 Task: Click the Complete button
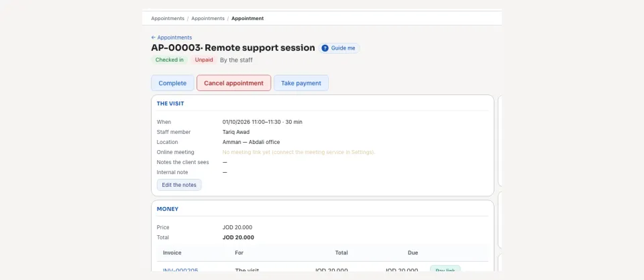[x=172, y=83]
